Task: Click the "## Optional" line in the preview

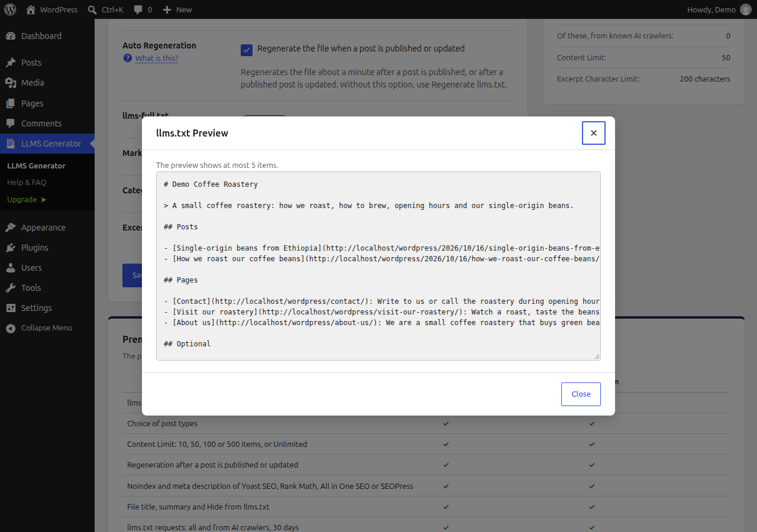Action: tap(187, 344)
